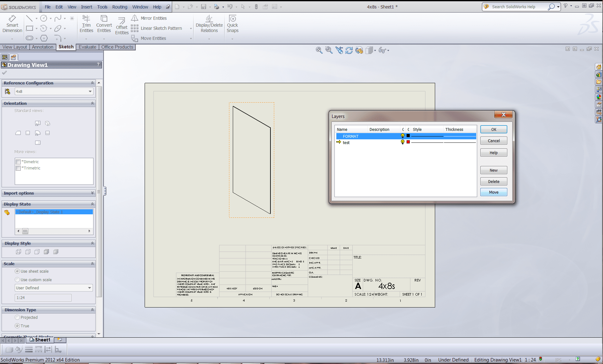Collapse Scale section
This screenshot has width=603, height=364.
click(x=92, y=264)
